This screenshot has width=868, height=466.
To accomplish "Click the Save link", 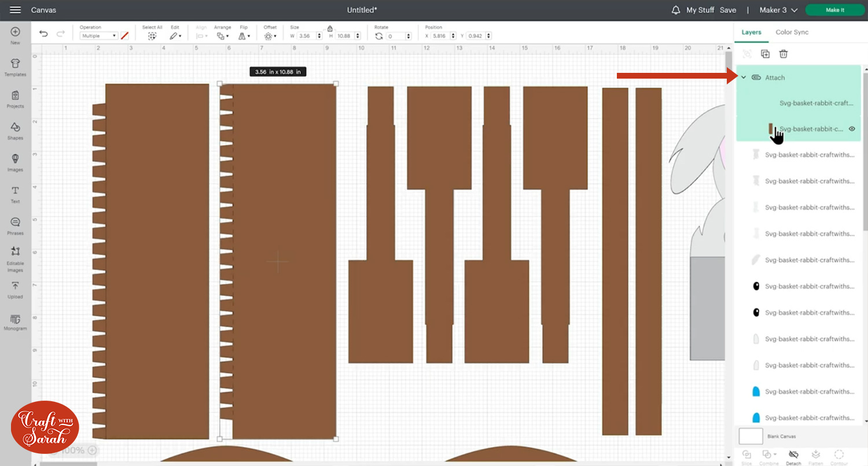I will [728, 10].
